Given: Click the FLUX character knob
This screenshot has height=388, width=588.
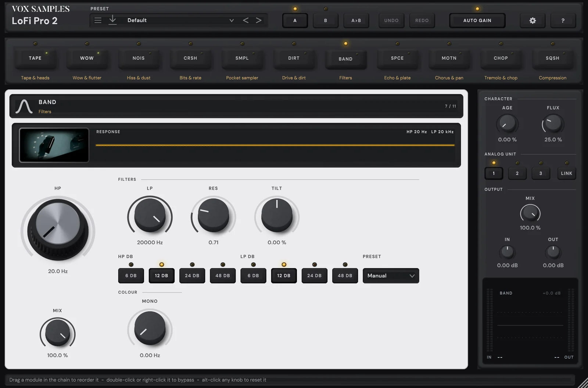Looking at the screenshot, I should click(x=553, y=124).
